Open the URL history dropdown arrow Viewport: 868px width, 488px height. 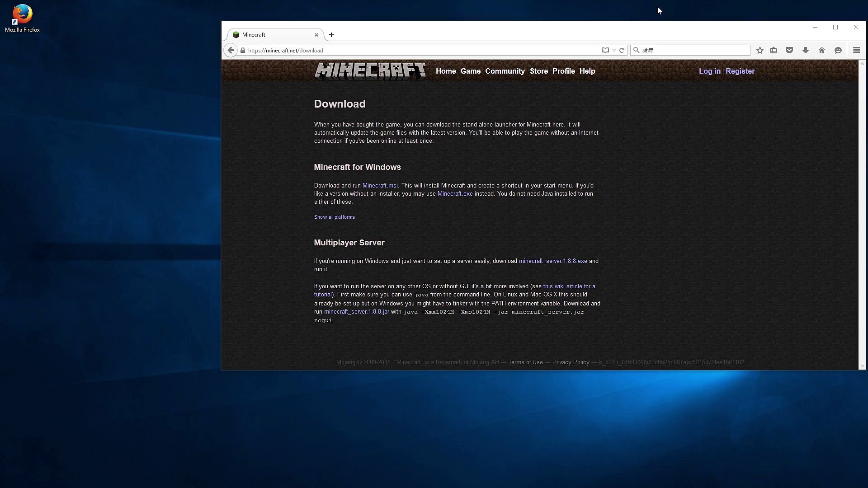[x=614, y=50]
